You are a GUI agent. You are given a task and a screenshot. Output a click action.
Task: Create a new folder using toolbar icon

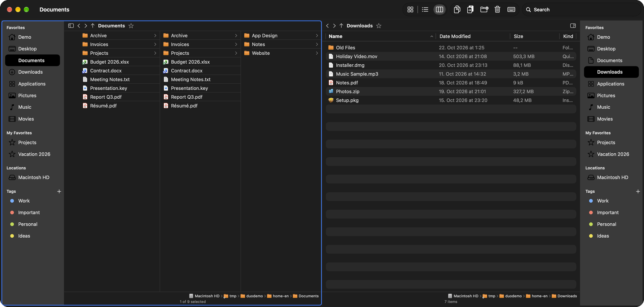484,10
